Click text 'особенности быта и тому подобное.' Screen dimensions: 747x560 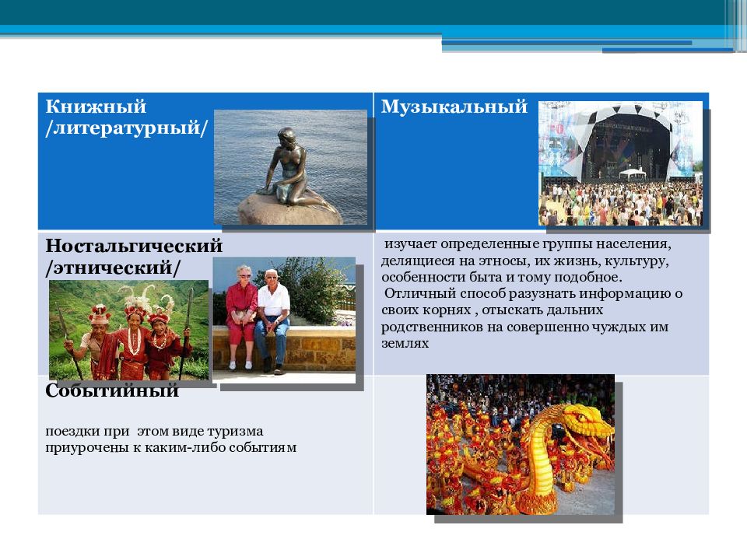[502, 277]
